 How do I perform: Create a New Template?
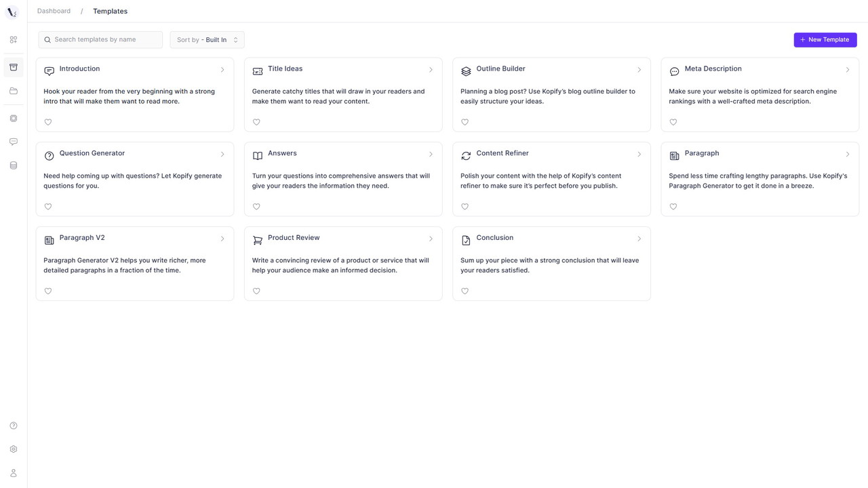click(825, 40)
